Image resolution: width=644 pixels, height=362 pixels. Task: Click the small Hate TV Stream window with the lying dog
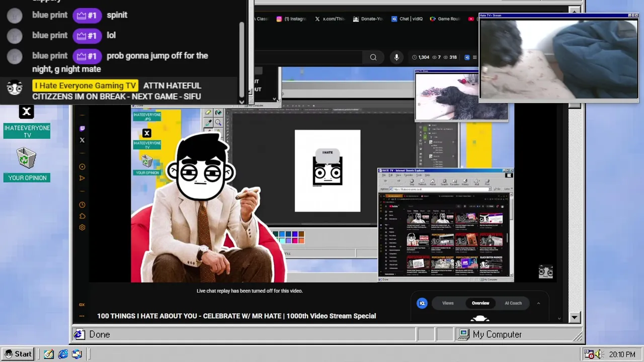point(461,96)
